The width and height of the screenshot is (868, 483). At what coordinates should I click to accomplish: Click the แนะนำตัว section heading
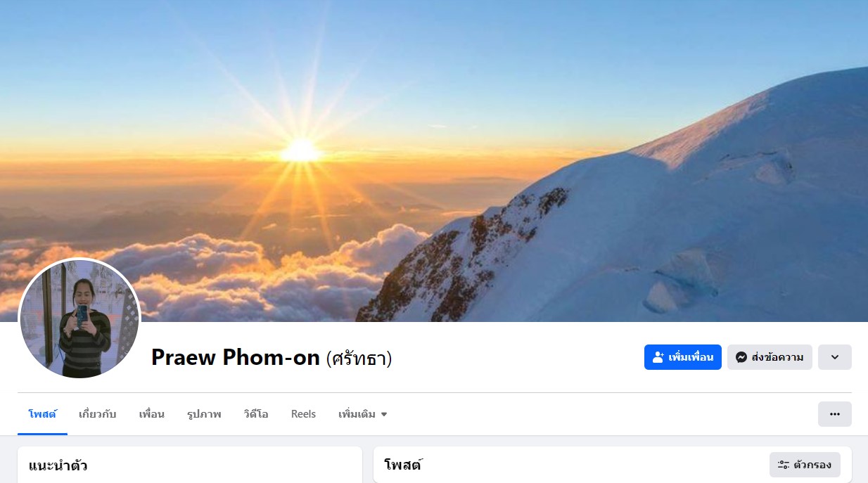[x=58, y=465]
